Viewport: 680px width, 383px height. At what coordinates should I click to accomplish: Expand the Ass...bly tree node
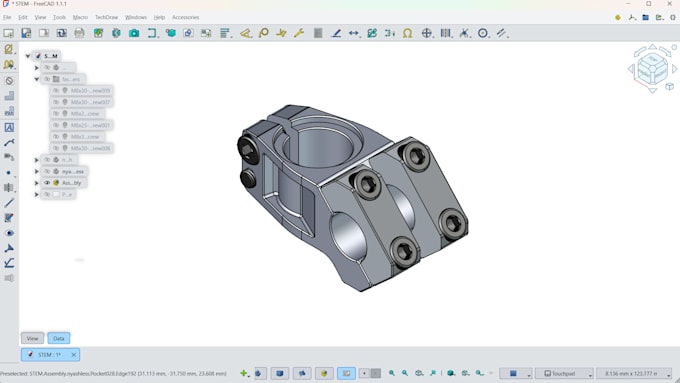[36, 183]
